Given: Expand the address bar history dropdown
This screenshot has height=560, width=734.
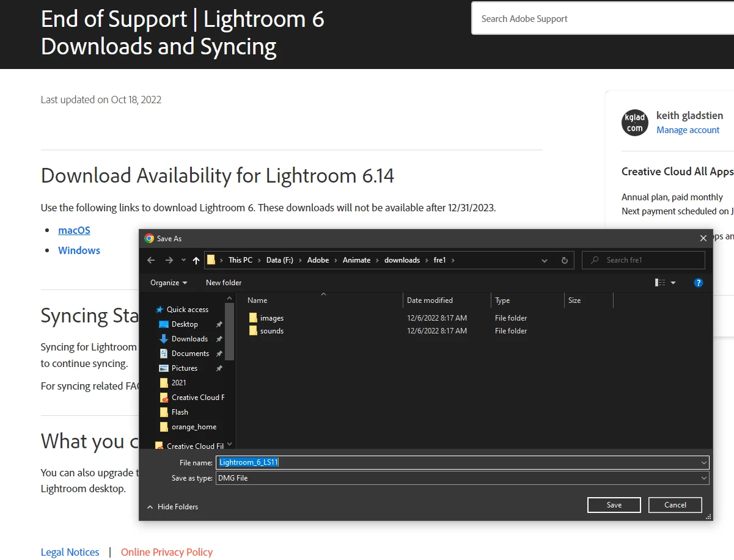Looking at the screenshot, I should pyautogui.click(x=544, y=260).
